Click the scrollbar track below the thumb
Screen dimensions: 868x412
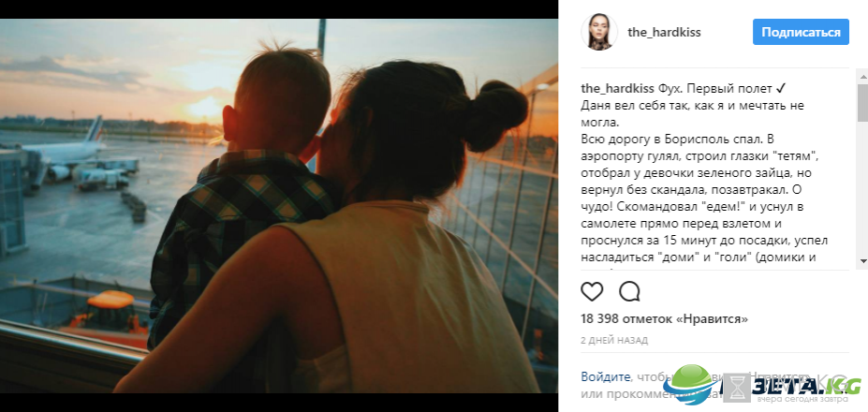pos(862,188)
